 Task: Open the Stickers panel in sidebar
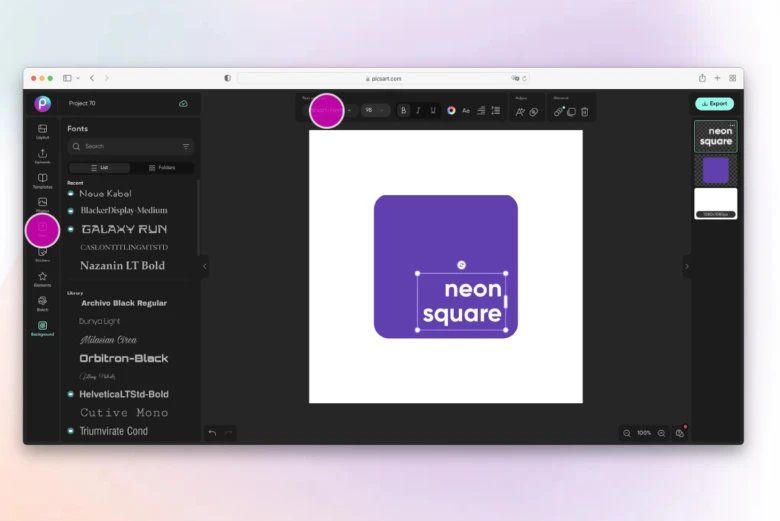(x=42, y=253)
